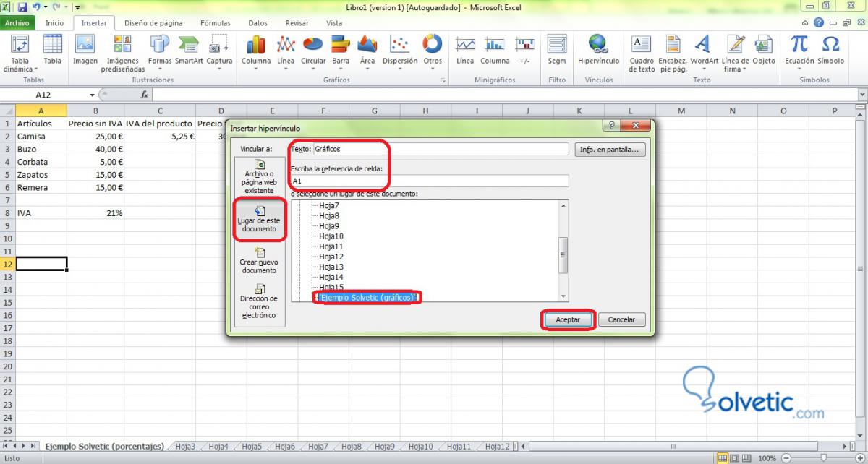Open the WordArt gallery
This screenshot has width=868, height=464.
(x=705, y=53)
